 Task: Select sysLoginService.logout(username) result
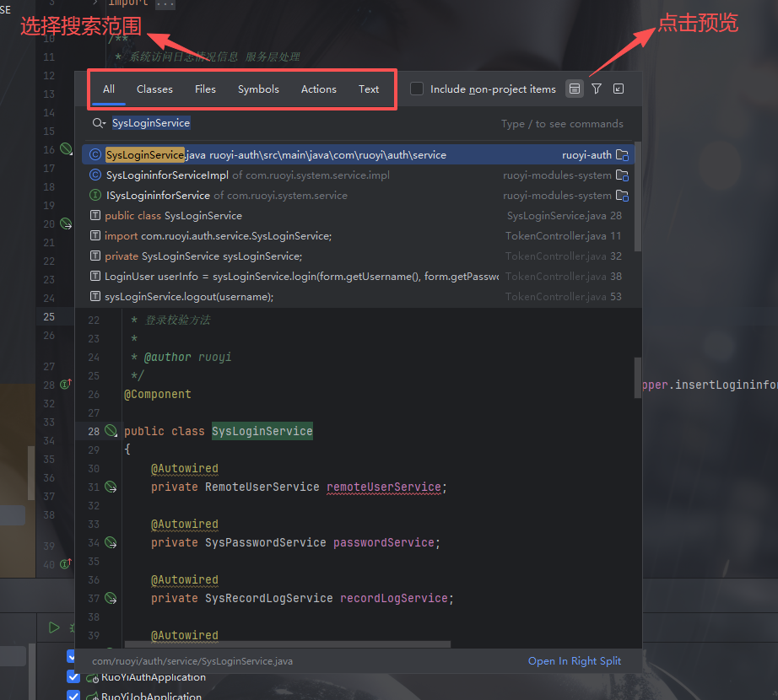358,297
